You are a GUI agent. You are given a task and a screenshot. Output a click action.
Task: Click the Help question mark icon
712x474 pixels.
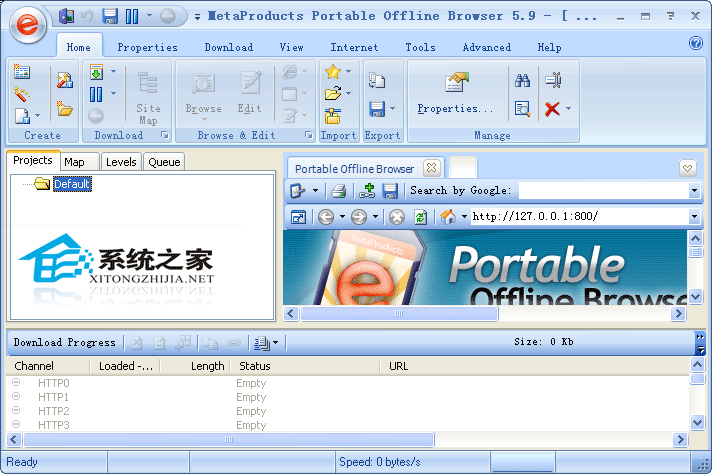click(696, 43)
